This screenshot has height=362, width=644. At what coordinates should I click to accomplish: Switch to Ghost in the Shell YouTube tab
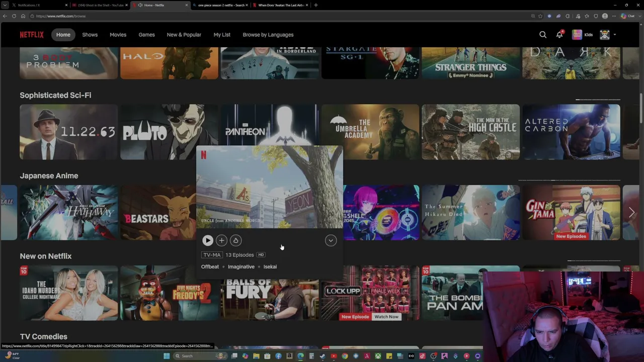[101, 5]
